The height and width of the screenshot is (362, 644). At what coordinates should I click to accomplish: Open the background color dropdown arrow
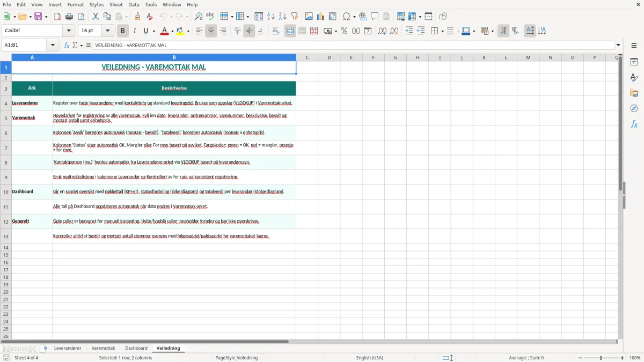point(188,31)
